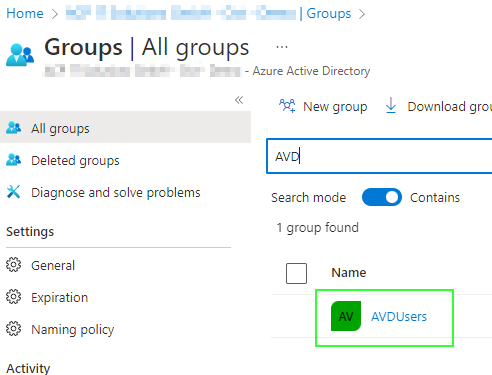Toggle the Search mode switch

[382, 197]
